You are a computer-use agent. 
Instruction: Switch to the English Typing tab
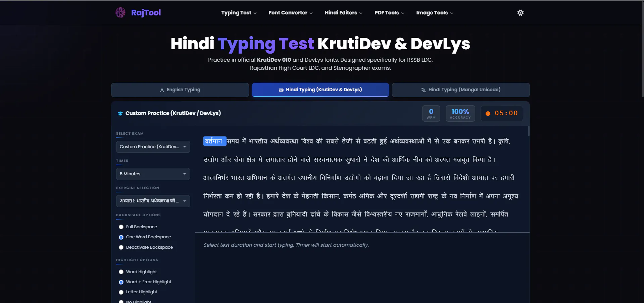(180, 90)
